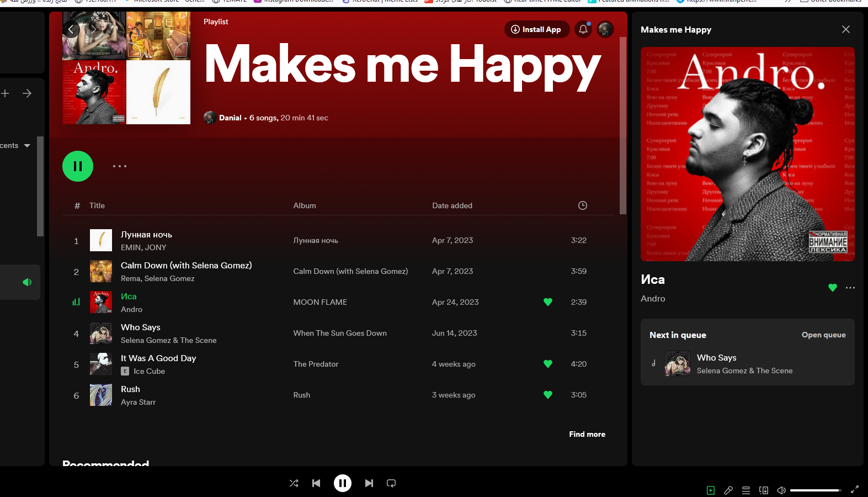Adjust the volume slider

tap(816, 490)
